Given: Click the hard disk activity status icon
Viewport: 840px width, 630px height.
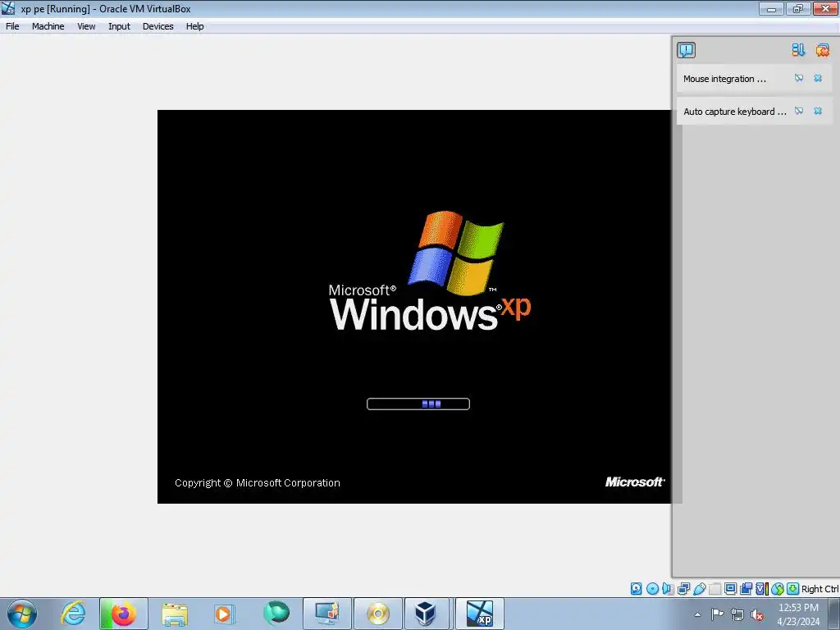Looking at the screenshot, I should coord(636,589).
